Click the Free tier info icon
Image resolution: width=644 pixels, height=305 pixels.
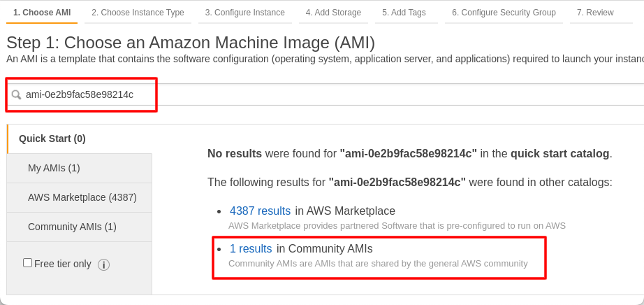click(103, 264)
